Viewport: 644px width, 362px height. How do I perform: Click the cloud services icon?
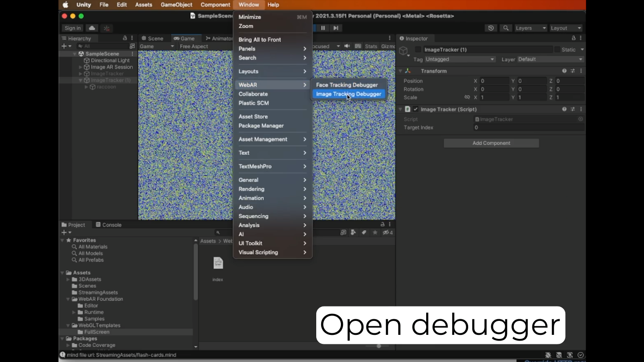[92, 28]
